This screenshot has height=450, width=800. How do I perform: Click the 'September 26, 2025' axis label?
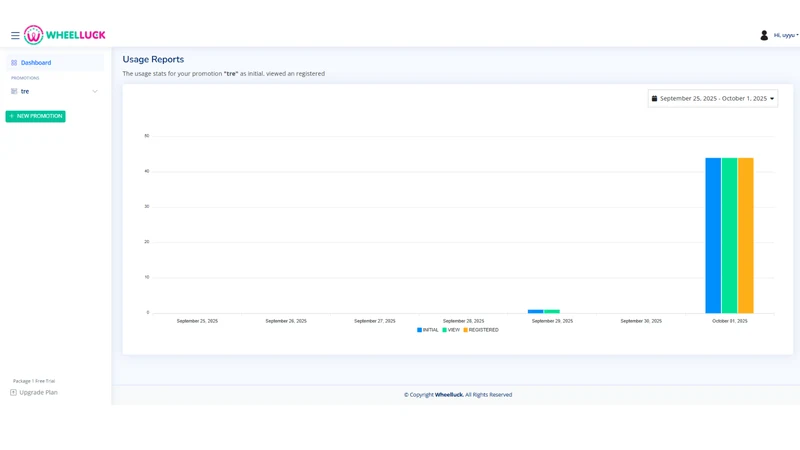pyautogui.click(x=286, y=321)
